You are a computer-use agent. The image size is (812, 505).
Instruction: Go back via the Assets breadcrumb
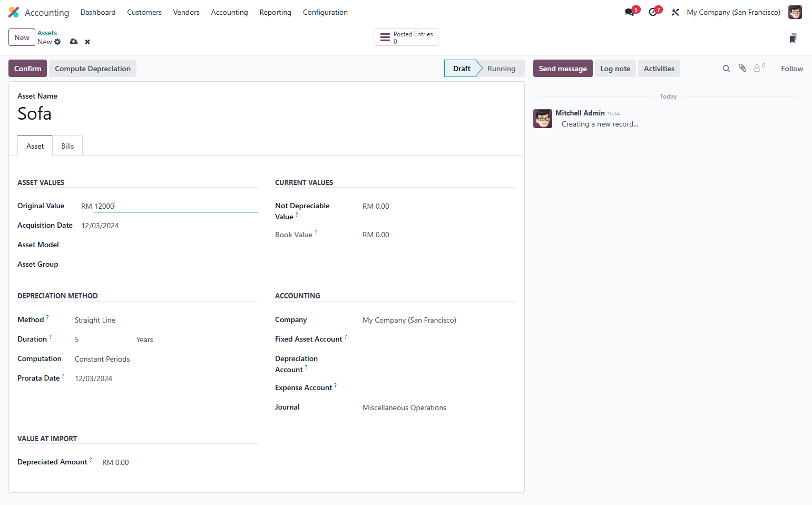pos(47,33)
